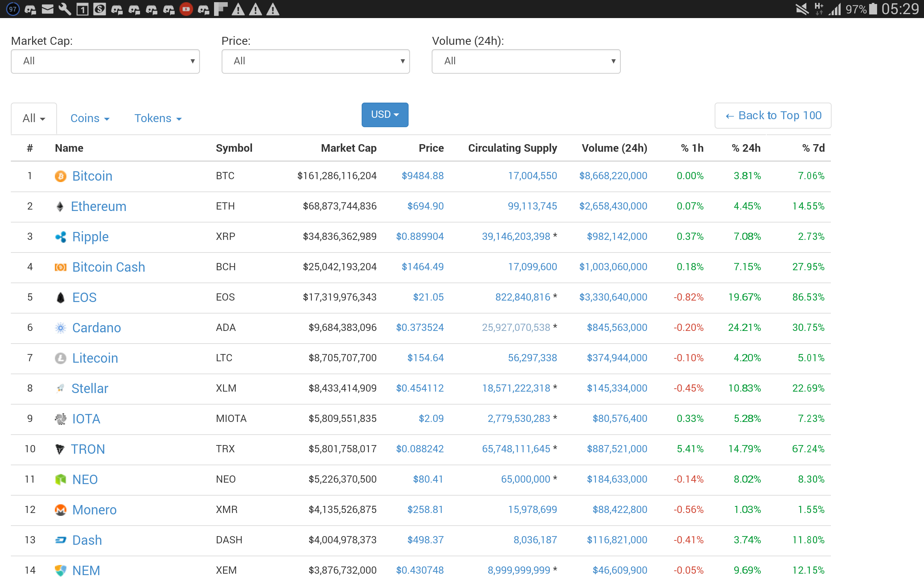The image size is (924, 578).
Task: Click the MIOTA symbol cell
Action: [x=231, y=419]
